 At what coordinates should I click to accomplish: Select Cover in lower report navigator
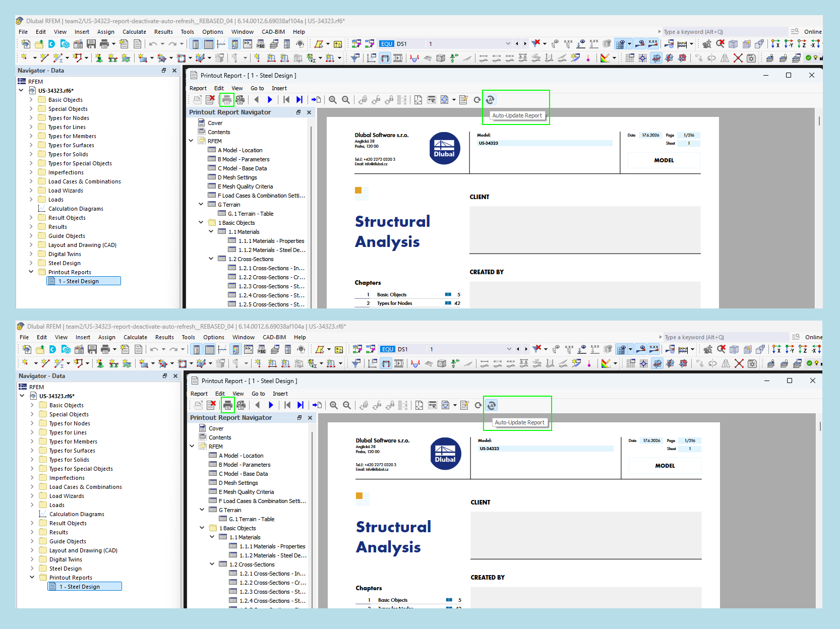[x=216, y=428]
